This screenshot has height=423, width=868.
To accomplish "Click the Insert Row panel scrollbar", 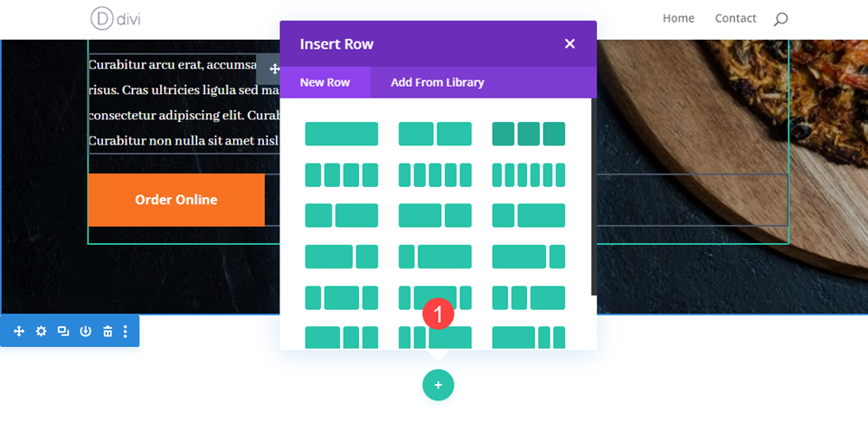I will [x=594, y=196].
